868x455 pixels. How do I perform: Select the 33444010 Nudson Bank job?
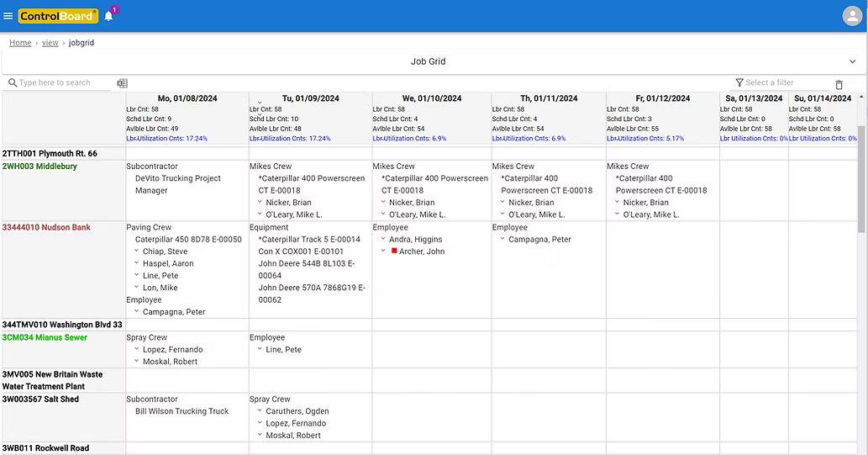[45, 227]
